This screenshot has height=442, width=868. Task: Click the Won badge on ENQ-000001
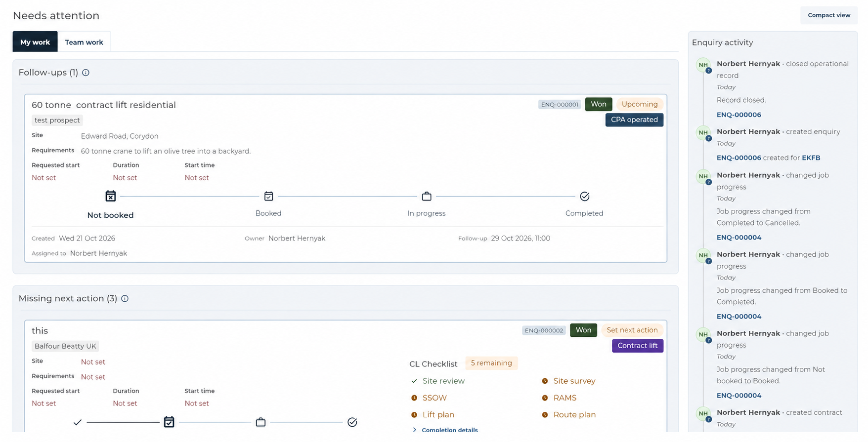coord(599,104)
